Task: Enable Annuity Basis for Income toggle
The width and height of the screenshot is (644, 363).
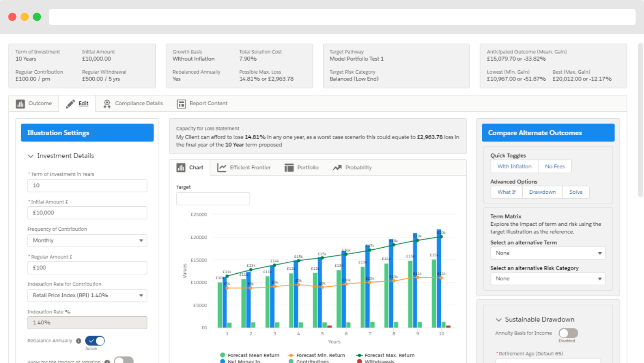Action: (x=568, y=333)
